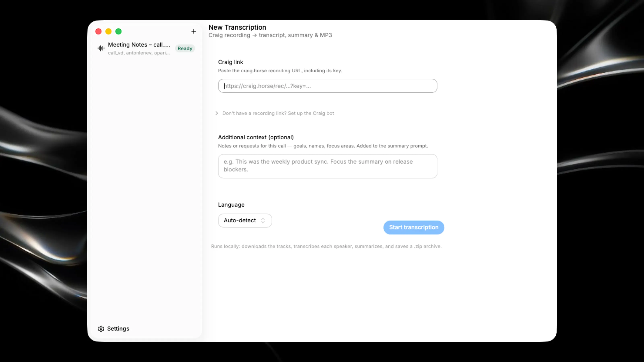The height and width of the screenshot is (362, 644).
Task: Click the red close window button
Action: (x=98, y=32)
